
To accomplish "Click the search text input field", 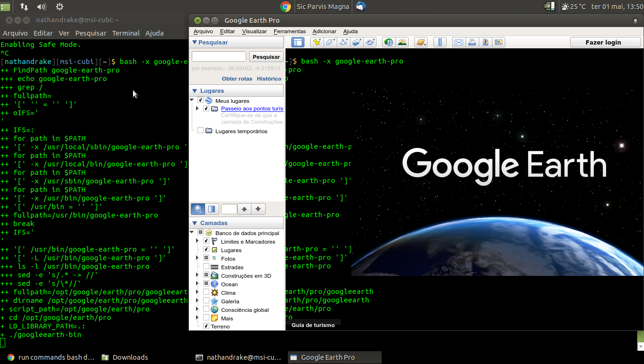I will [219, 56].
